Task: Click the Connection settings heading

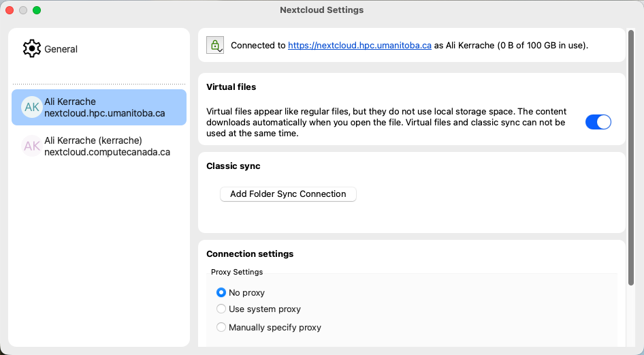Action: [250, 254]
